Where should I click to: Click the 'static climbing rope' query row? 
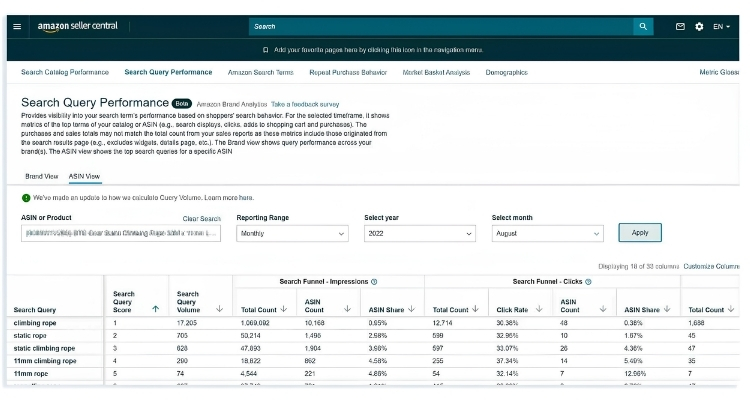[x=373, y=348]
